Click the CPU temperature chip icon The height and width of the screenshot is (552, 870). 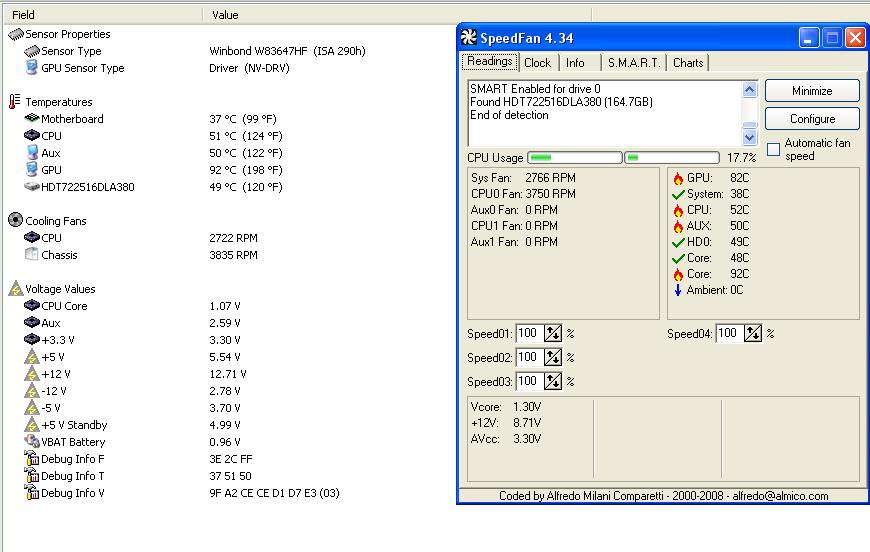pos(32,135)
